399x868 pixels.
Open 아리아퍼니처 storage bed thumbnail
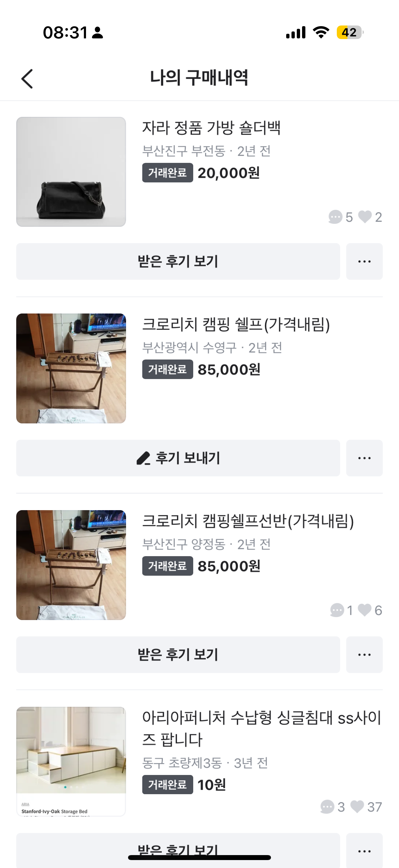click(71, 761)
